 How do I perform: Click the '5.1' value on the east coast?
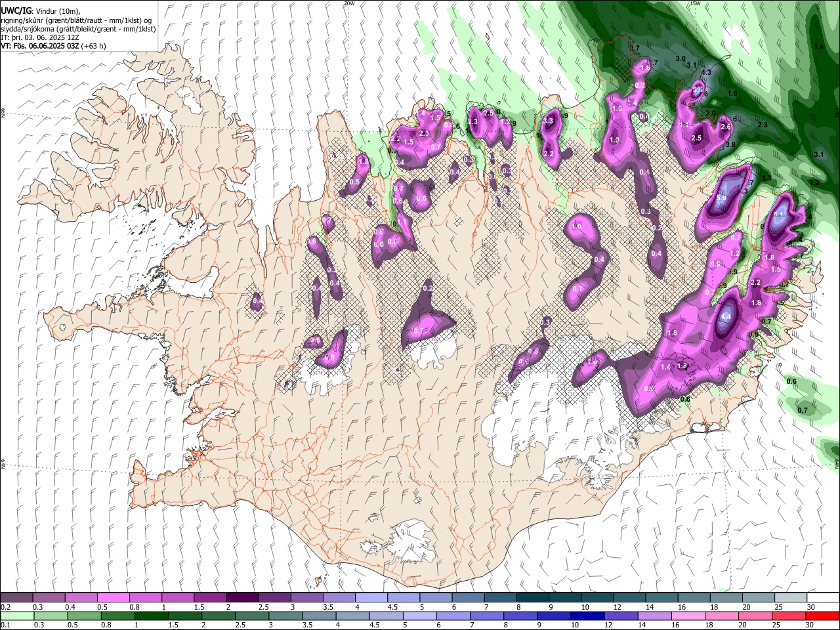[780, 215]
